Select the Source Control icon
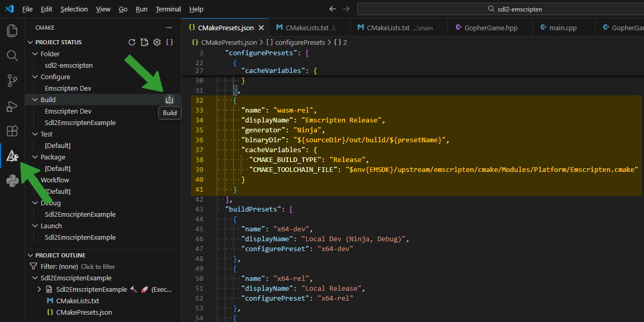644x322 pixels. point(12,81)
